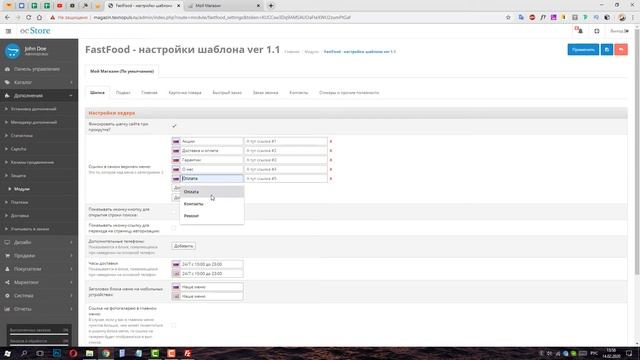Delete the Оплата menu link row
The width and height of the screenshot is (640, 360).
pyautogui.click(x=331, y=179)
